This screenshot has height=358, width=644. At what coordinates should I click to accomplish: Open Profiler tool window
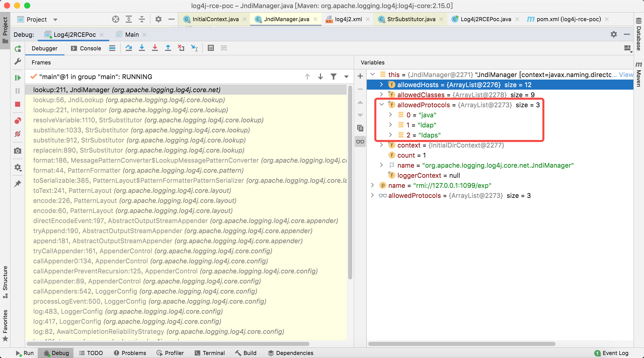pos(170,353)
